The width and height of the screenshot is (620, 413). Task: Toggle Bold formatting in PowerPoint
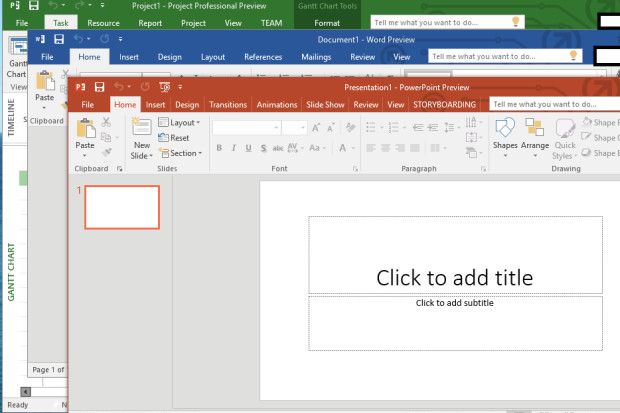(219, 148)
